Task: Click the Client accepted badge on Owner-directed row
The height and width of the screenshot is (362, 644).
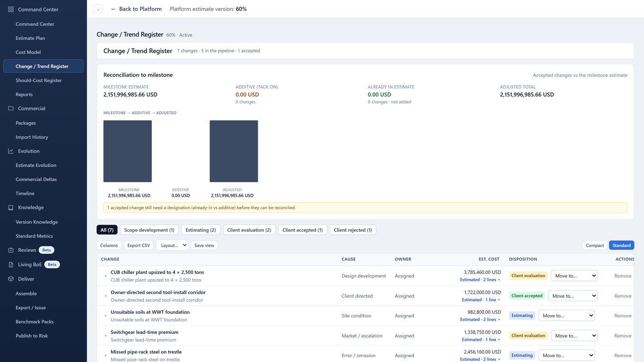Action: 527,296
